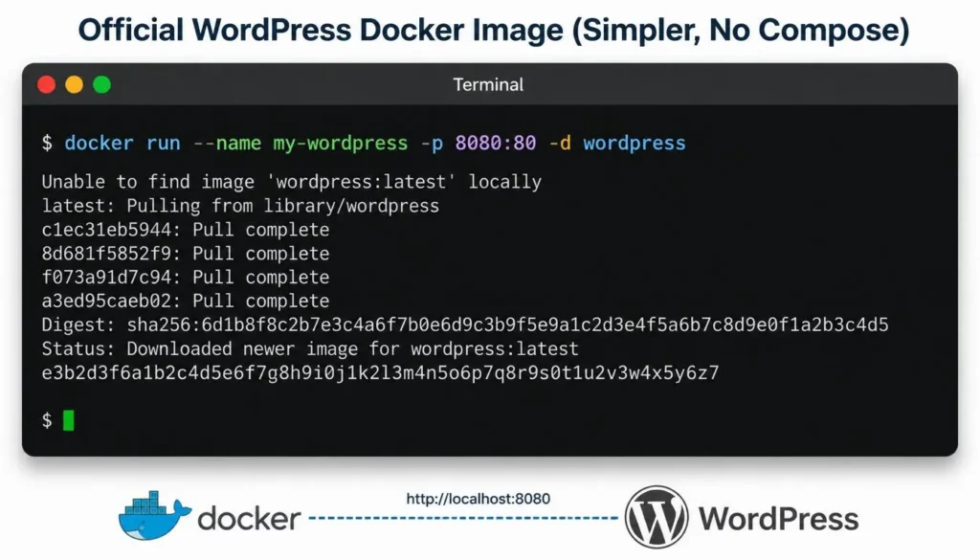Click the '8d681f5852f9: Pull complete' line
Screen dimensions: 980x560
tap(186, 253)
